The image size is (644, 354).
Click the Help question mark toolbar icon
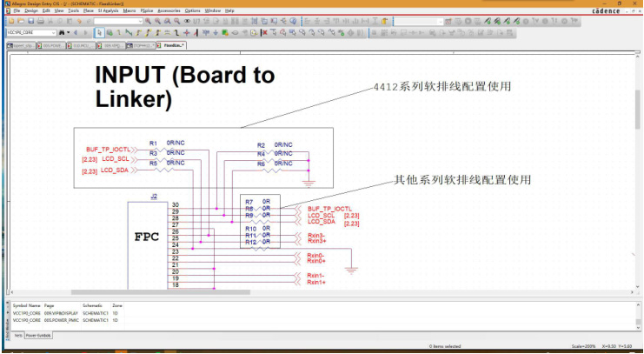[293, 21]
